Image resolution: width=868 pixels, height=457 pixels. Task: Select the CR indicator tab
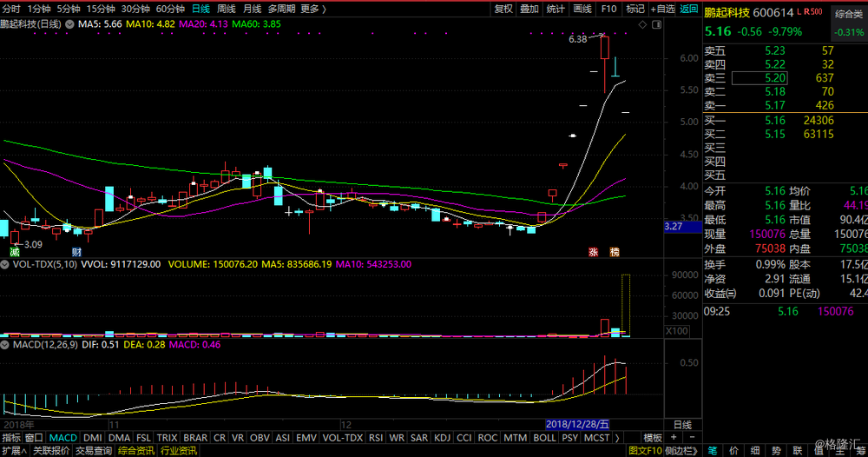(x=220, y=438)
